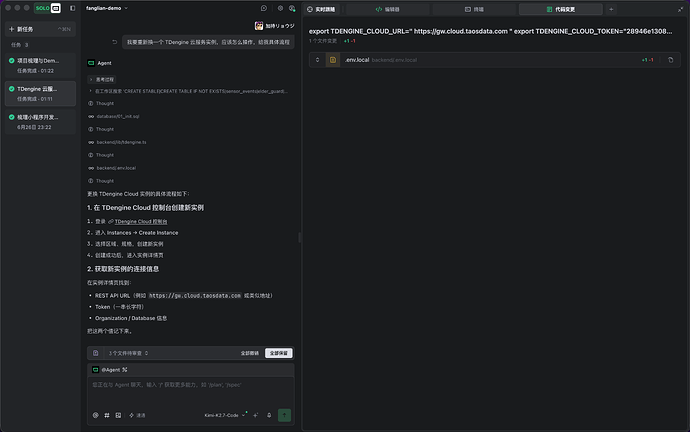Click the user avatar next to 加持リョウジ
The width and height of the screenshot is (690, 432).
tap(259, 26)
